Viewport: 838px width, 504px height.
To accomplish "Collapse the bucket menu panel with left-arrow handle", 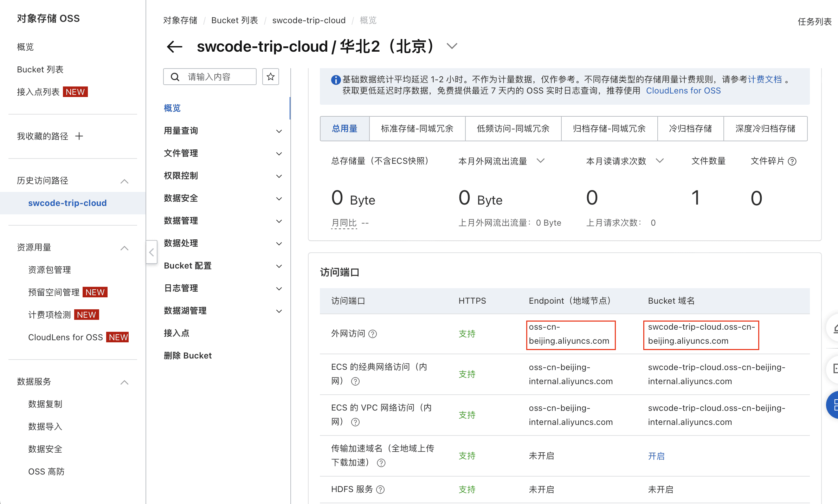I will pyautogui.click(x=152, y=252).
